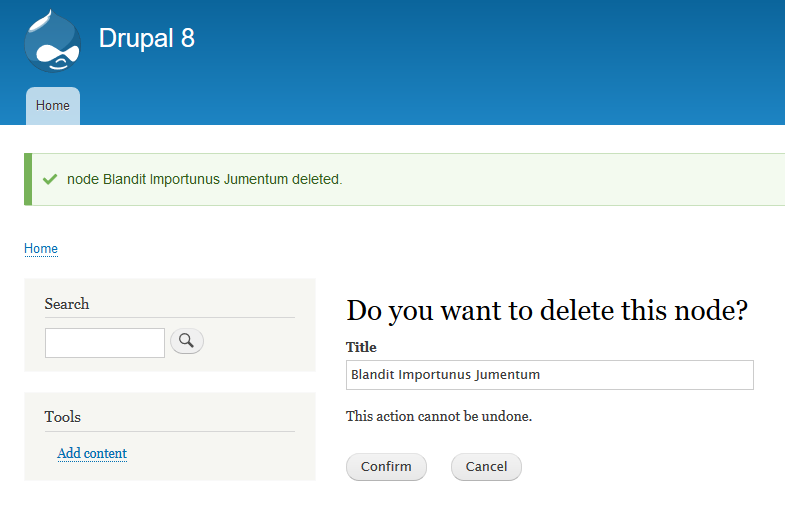This screenshot has width=785, height=522.
Task: Cancel the node deletion
Action: pyautogui.click(x=486, y=466)
